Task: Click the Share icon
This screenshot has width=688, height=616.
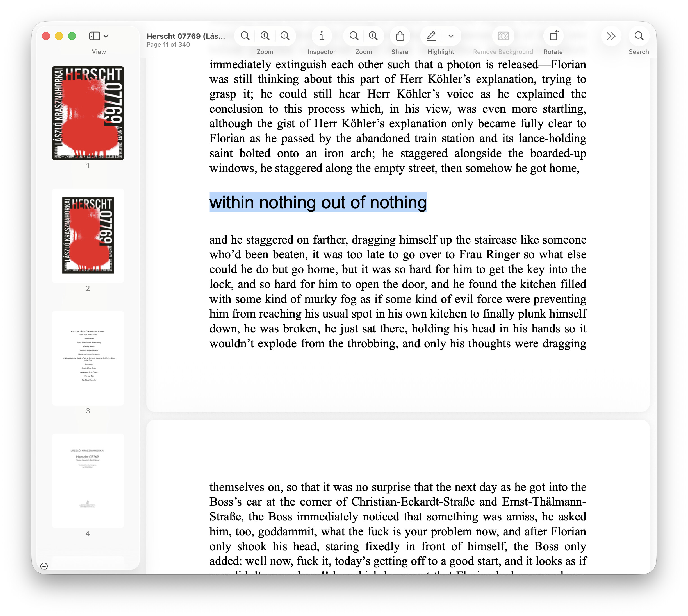Action: [x=400, y=36]
